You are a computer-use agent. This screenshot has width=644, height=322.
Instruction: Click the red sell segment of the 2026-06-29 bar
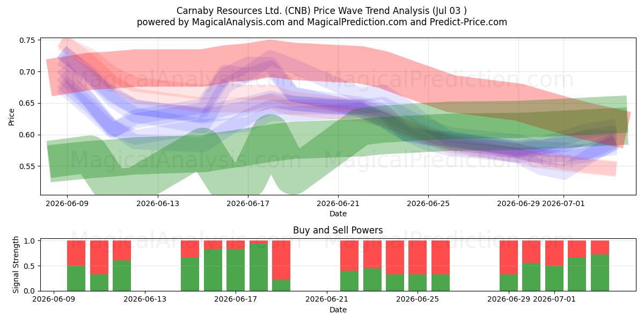coord(509,258)
